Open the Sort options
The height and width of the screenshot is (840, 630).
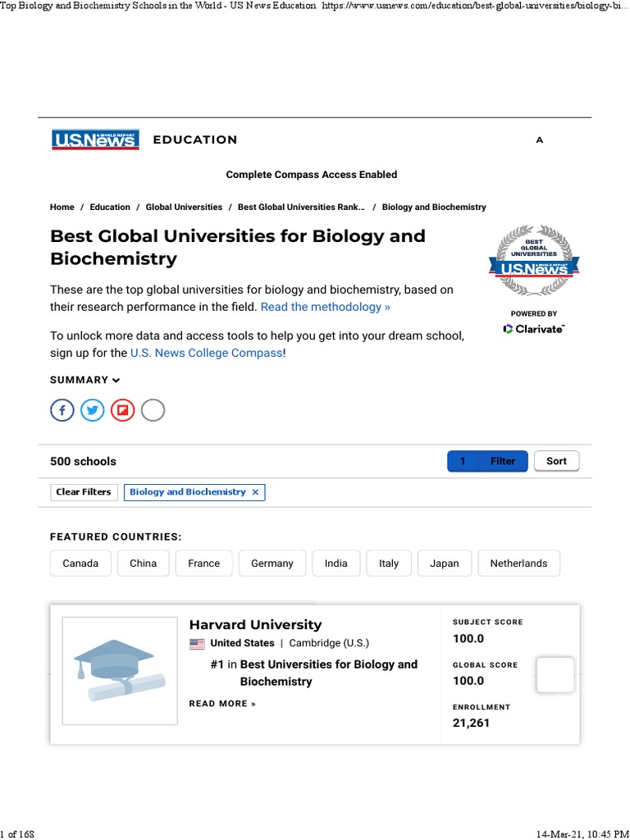pyautogui.click(x=557, y=461)
